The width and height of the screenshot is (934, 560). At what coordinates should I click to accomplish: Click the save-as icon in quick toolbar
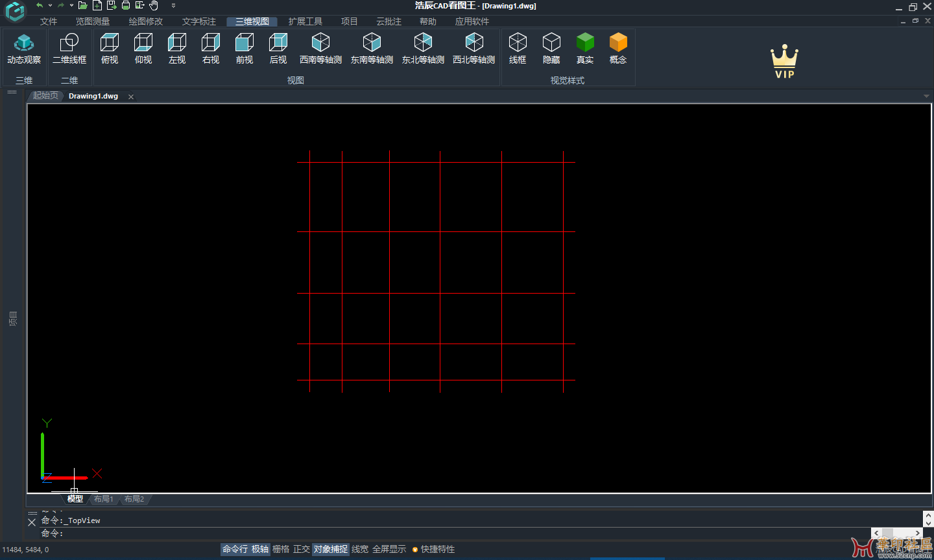click(x=112, y=5)
